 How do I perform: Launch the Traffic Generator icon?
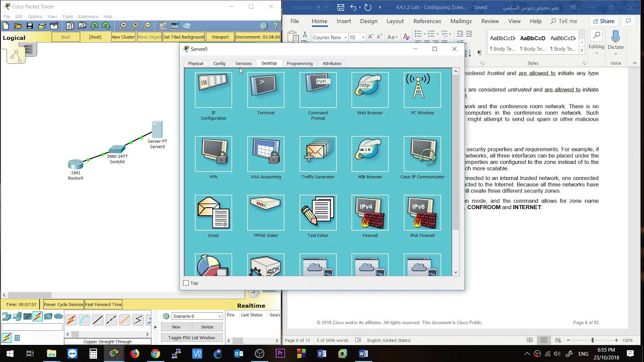(318, 154)
